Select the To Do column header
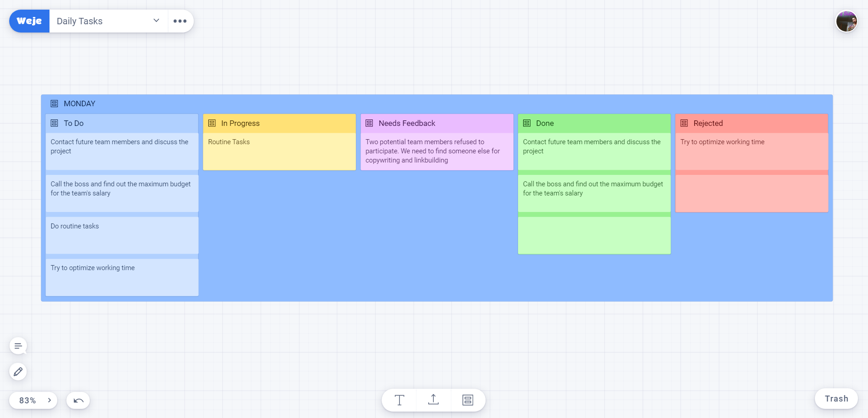This screenshot has width=868, height=418. point(122,123)
